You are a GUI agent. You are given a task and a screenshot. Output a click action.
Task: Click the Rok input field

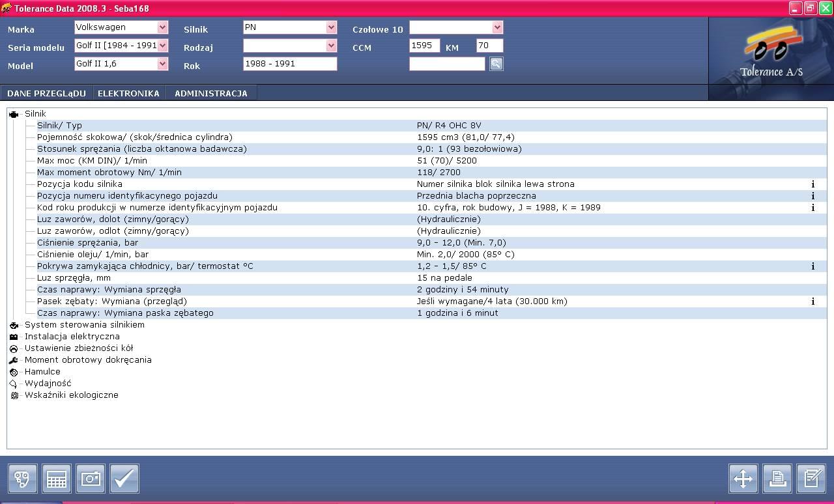[290, 64]
